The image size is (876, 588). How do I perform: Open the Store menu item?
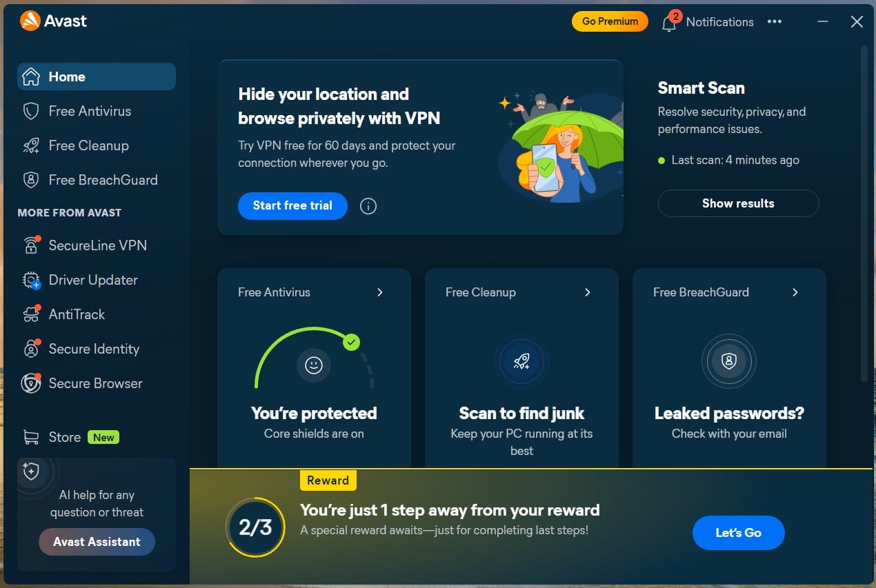point(97,437)
